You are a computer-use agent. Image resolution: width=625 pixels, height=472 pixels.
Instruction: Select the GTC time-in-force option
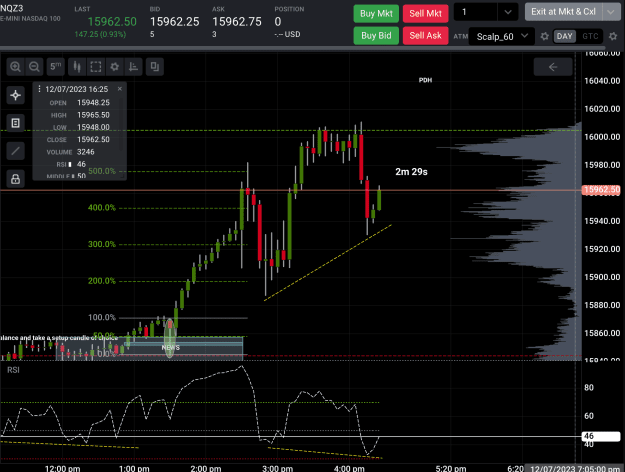[590, 36]
